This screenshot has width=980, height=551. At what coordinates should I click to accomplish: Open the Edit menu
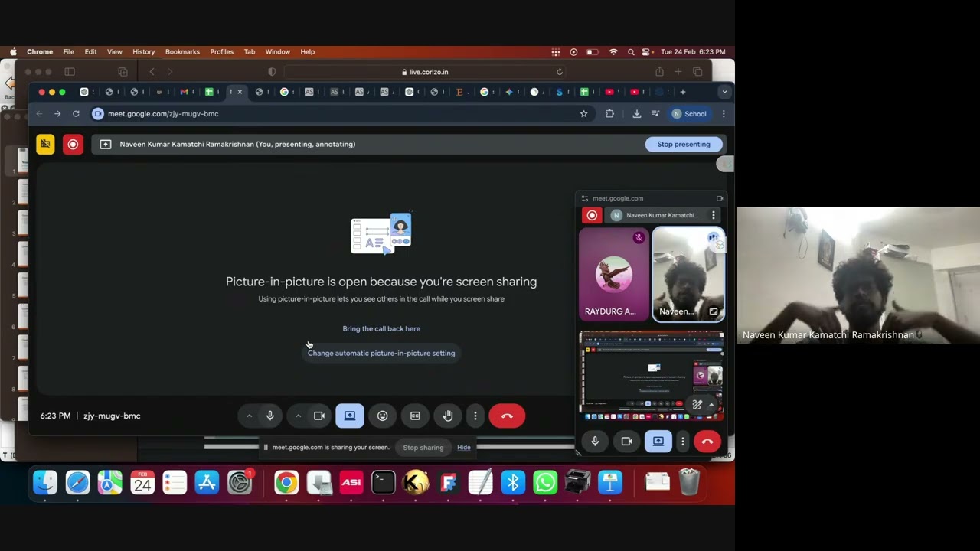(90, 51)
